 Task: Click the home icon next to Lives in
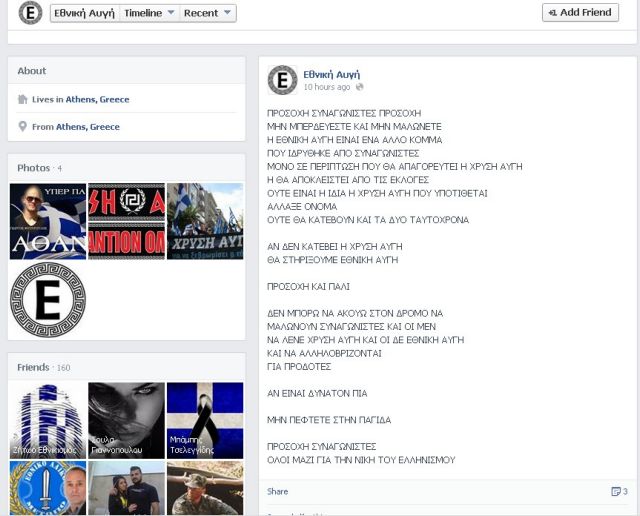[x=23, y=100]
